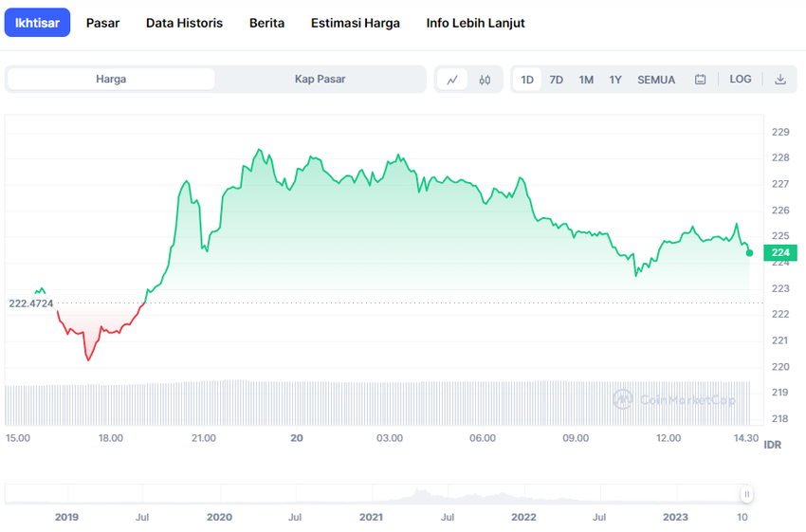The image size is (806, 532).
Task: Click the range slider pause handle
Action: (747, 494)
